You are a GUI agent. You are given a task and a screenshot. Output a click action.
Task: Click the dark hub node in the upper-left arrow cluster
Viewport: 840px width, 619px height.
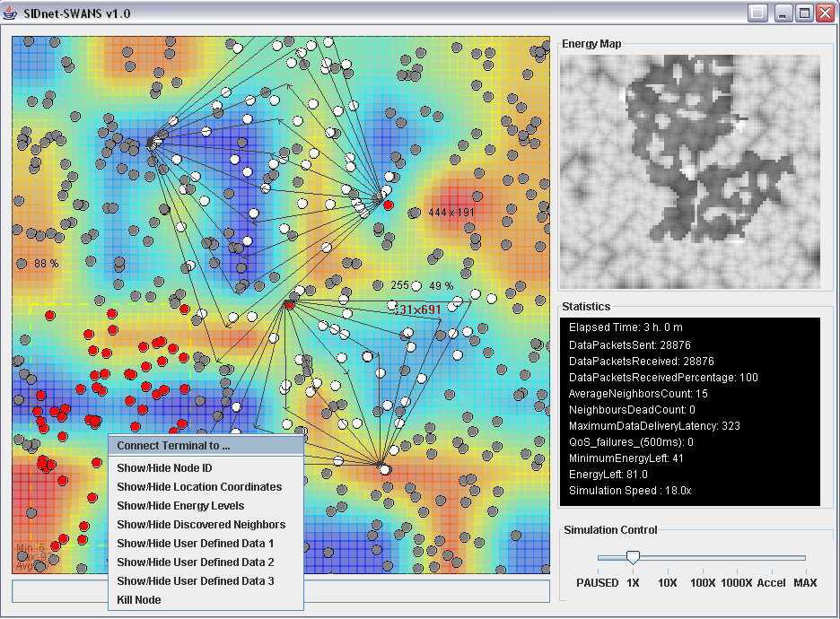click(x=152, y=142)
